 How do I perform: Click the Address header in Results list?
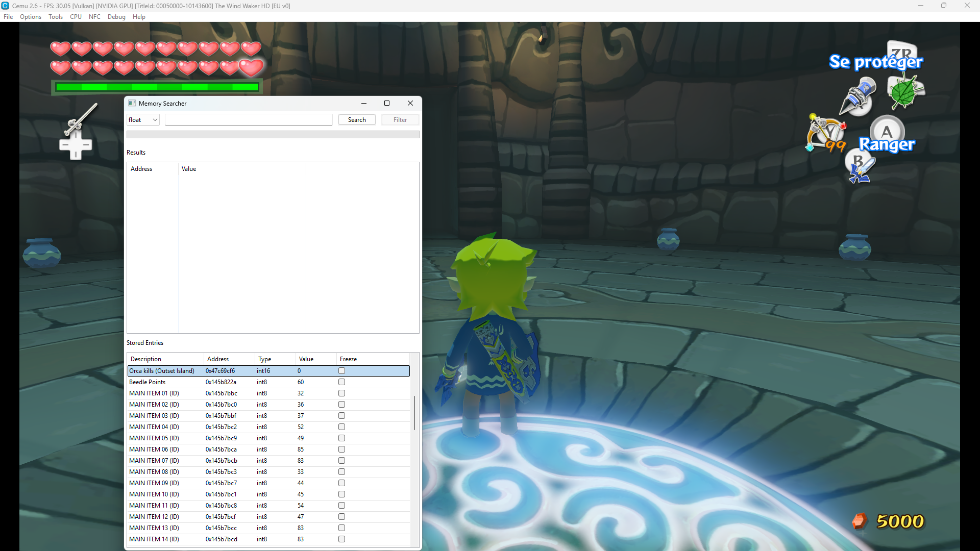pyautogui.click(x=153, y=169)
